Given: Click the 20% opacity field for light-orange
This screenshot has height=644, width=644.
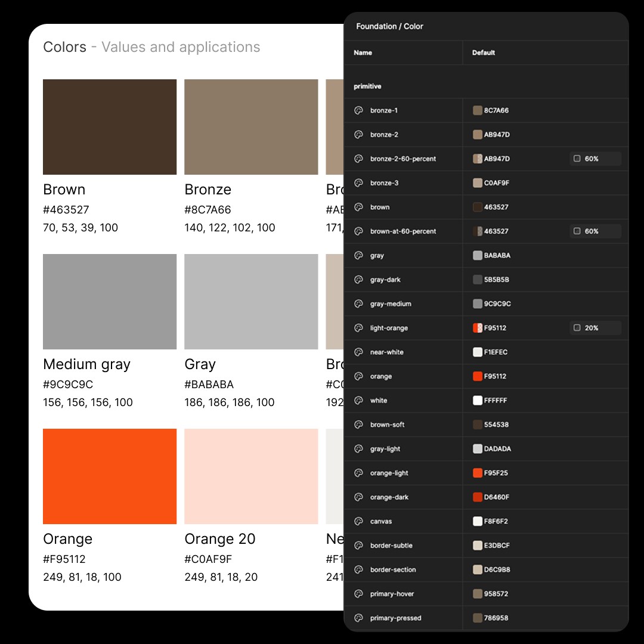Looking at the screenshot, I should coord(595,328).
